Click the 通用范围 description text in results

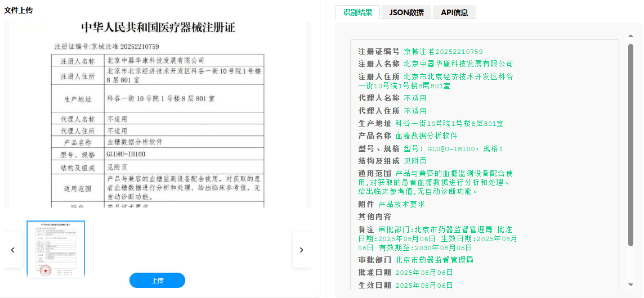coord(435,182)
